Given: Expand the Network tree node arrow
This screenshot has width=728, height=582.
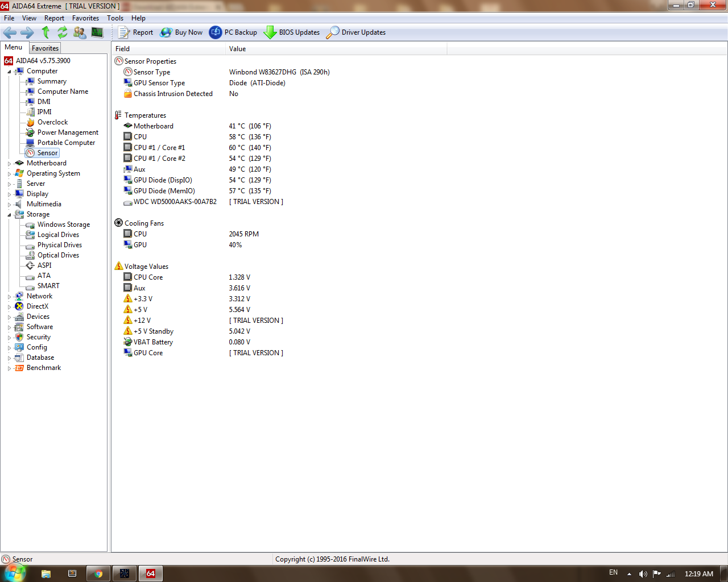Looking at the screenshot, I should [x=9, y=297].
